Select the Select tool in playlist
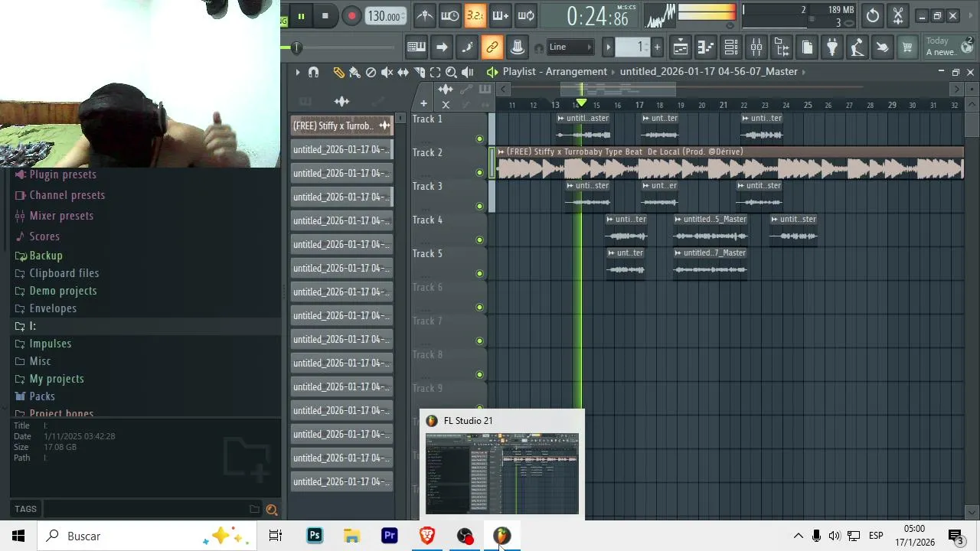Image resolution: width=980 pixels, height=551 pixels. point(435,72)
